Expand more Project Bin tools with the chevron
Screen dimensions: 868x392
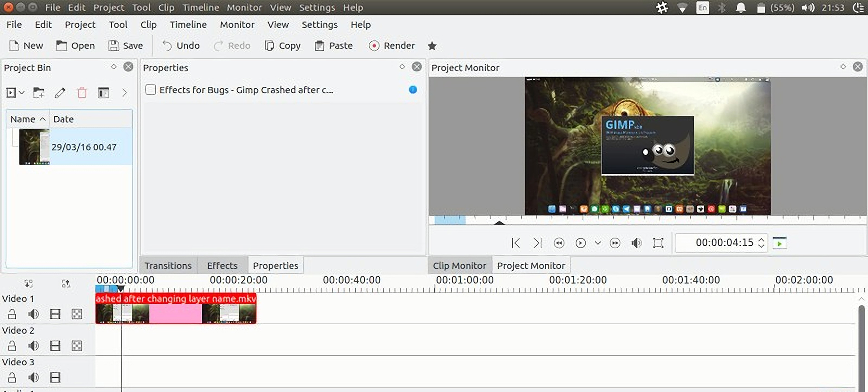124,93
